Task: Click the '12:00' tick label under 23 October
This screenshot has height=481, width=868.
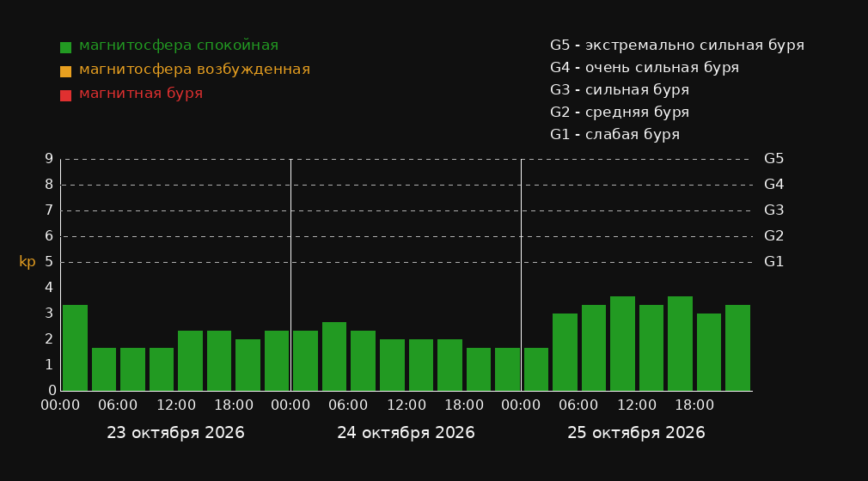Action: point(176,405)
